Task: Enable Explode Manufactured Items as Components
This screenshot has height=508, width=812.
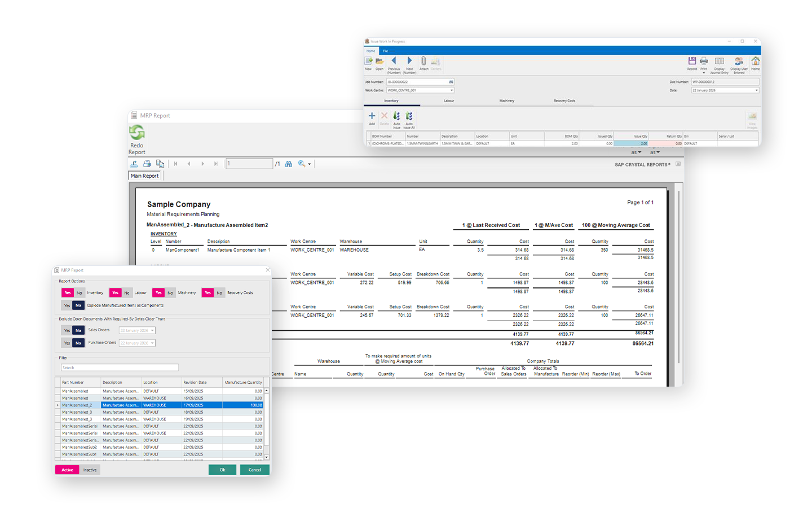Action: click(x=67, y=305)
